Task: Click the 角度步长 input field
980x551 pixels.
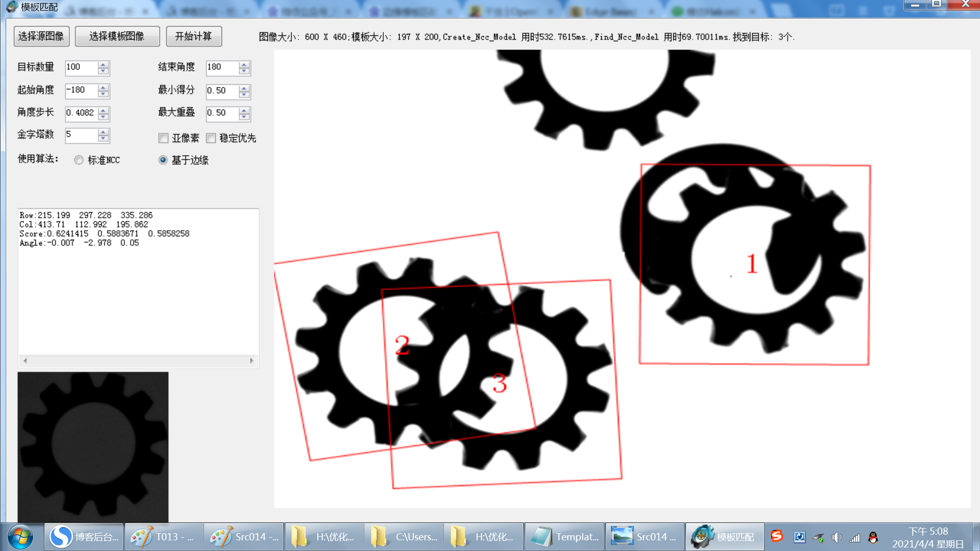Action: (81, 113)
